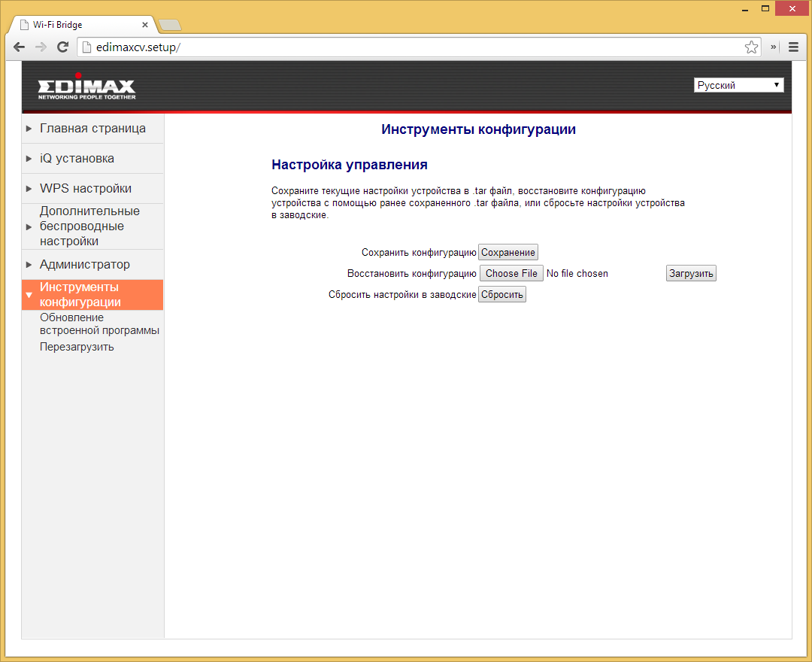Expand arrow beside iQ установка
Screen dimensions: 812x662
(x=29, y=159)
